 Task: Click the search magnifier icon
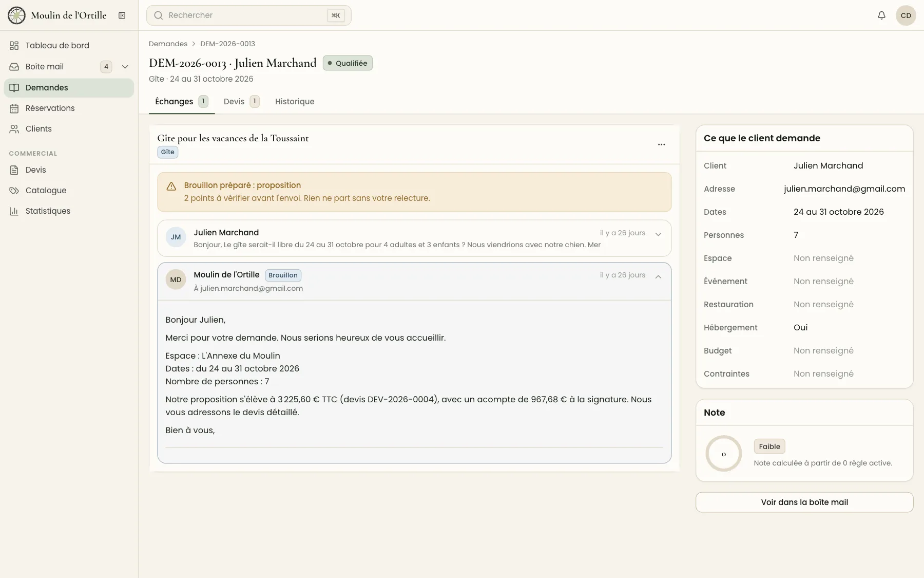coord(159,15)
